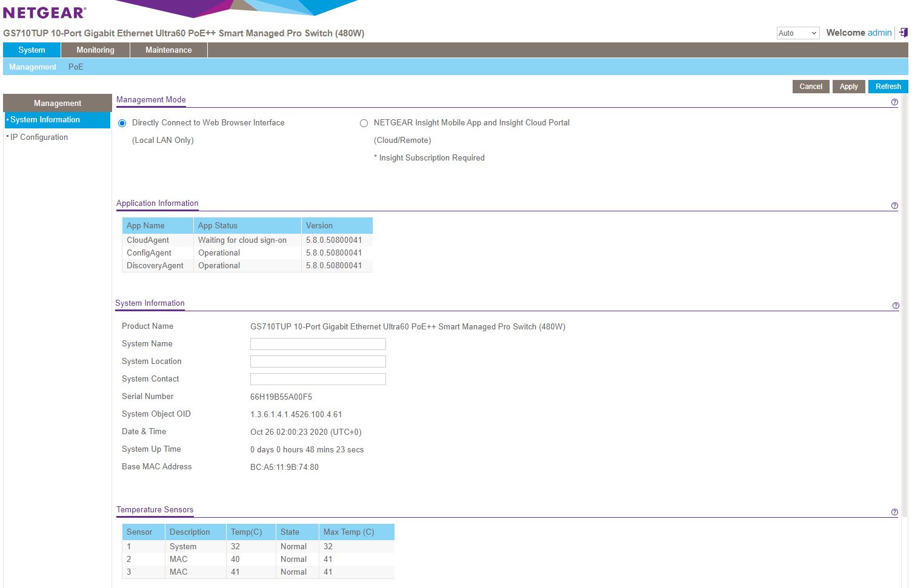Switch to the Maintenance tab
Image resolution: width=912 pixels, height=588 pixels.
168,50
